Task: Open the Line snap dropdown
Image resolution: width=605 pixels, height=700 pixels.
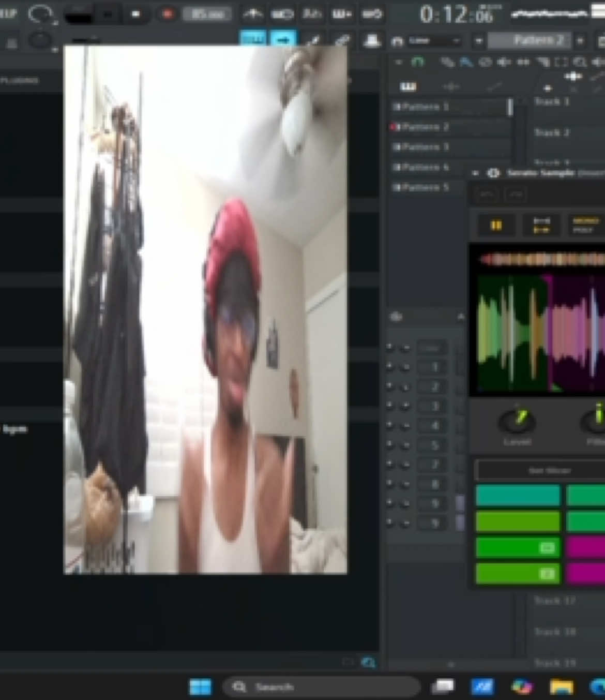Action: coord(433,41)
